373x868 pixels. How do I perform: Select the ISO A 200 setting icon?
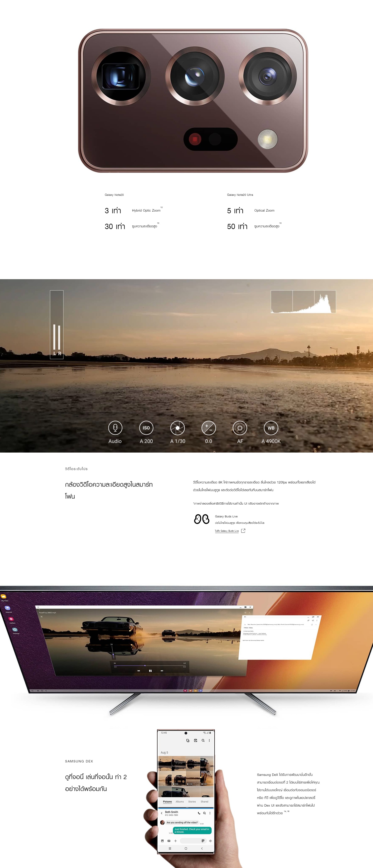click(146, 428)
